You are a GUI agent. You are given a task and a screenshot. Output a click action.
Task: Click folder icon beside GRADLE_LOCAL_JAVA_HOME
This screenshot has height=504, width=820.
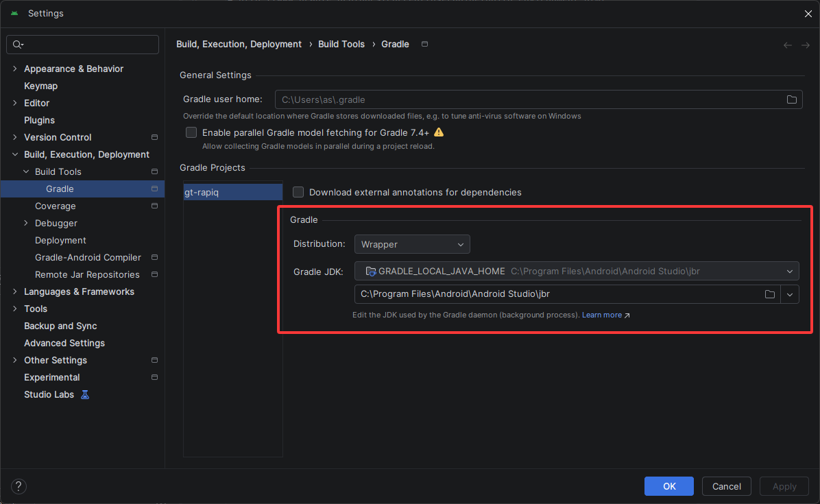[x=370, y=272]
